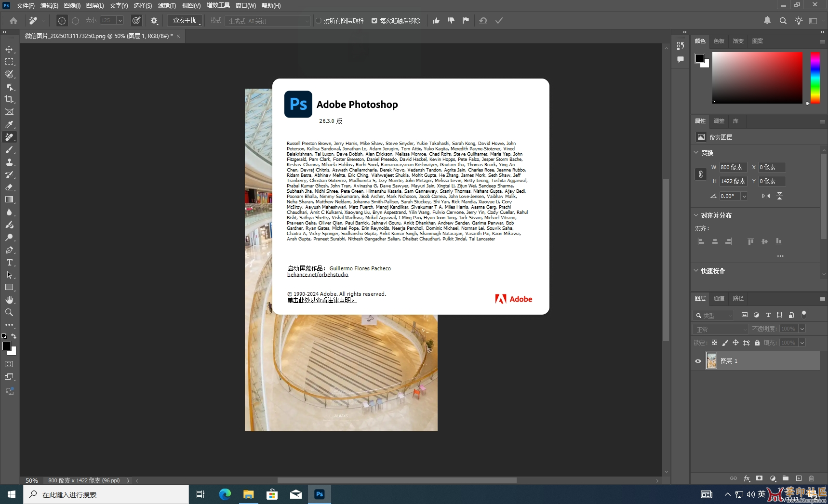Viewport: 828px width, 504px height.
Task: Toggle lock all padlock icon
Action: (757, 343)
